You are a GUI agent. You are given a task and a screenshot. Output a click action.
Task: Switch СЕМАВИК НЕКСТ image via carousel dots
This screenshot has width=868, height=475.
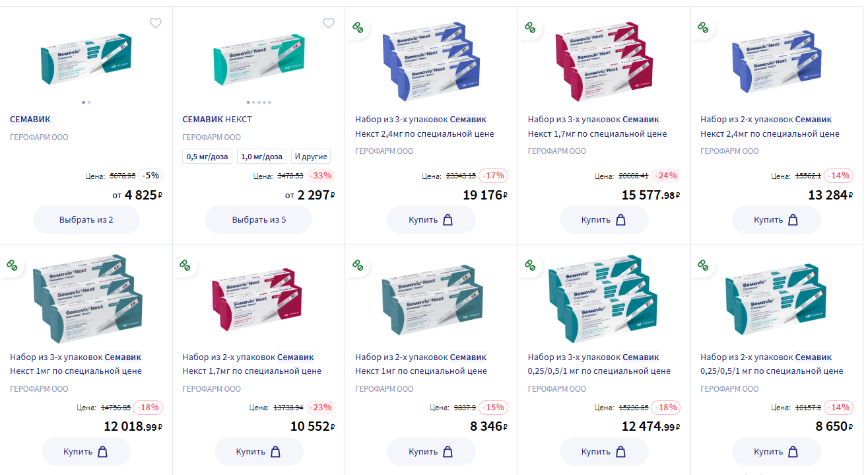tap(259, 102)
